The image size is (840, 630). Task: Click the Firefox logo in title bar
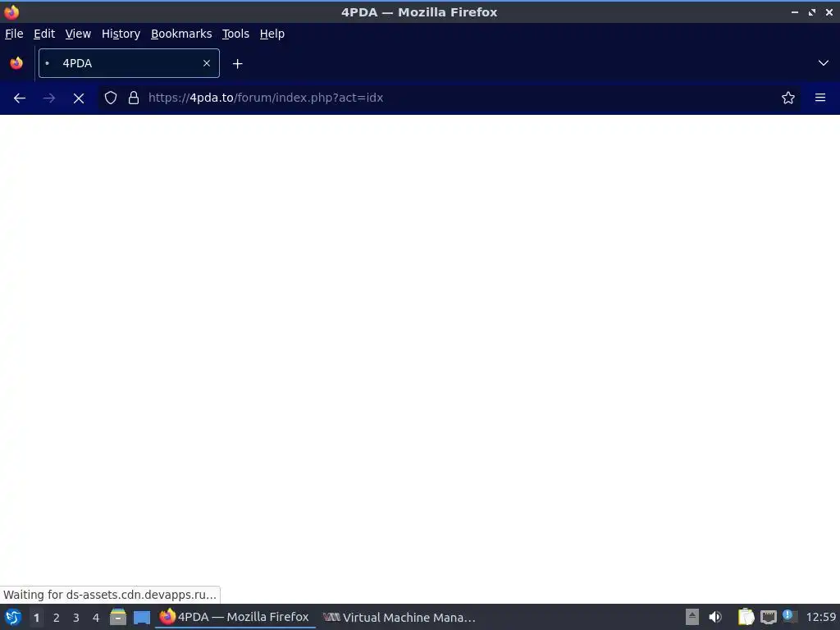click(11, 11)
